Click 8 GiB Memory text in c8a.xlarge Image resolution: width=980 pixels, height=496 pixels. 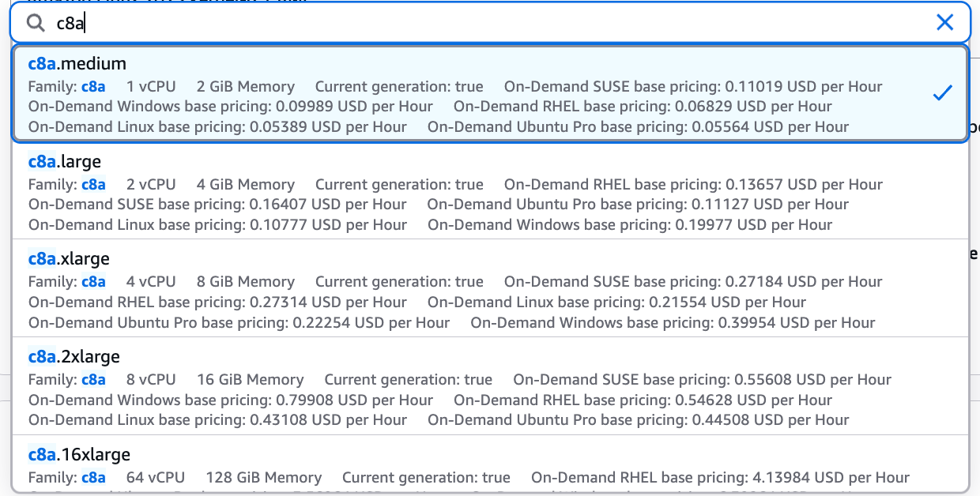pyautogui.click(x=246, y=282)
